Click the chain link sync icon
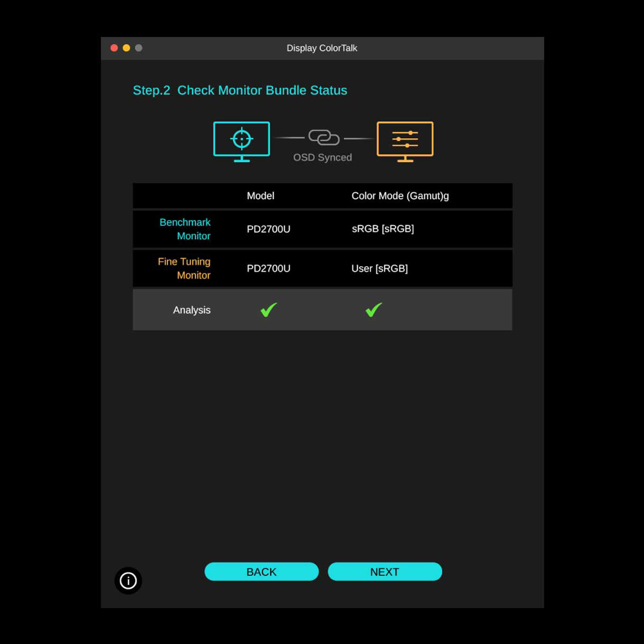This screenshot has width=644, height=644. (324, 137)
